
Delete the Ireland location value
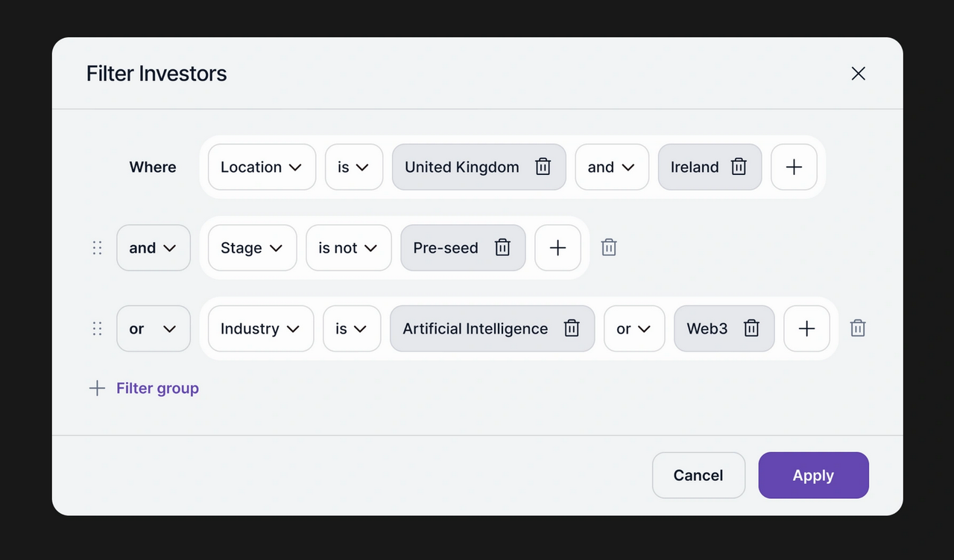(x=739, y=167)
